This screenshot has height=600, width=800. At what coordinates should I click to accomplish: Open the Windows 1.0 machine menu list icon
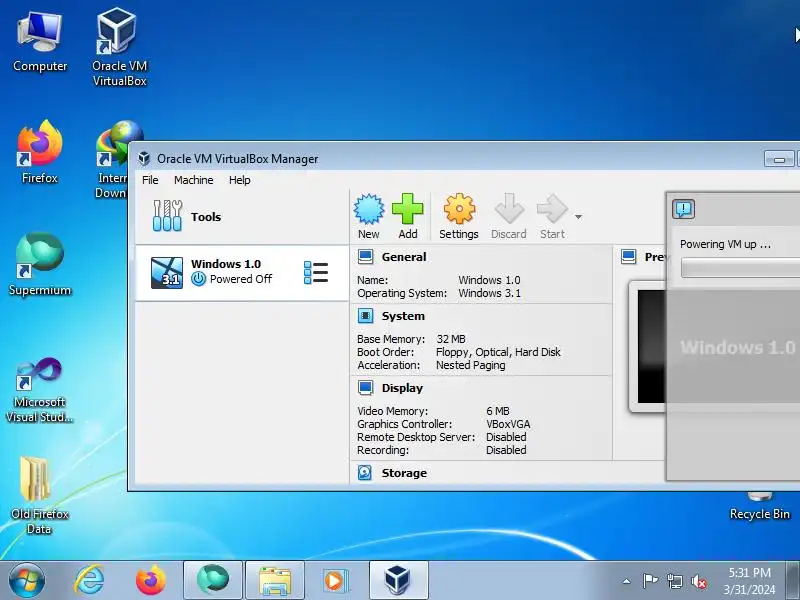pos(315,272)
